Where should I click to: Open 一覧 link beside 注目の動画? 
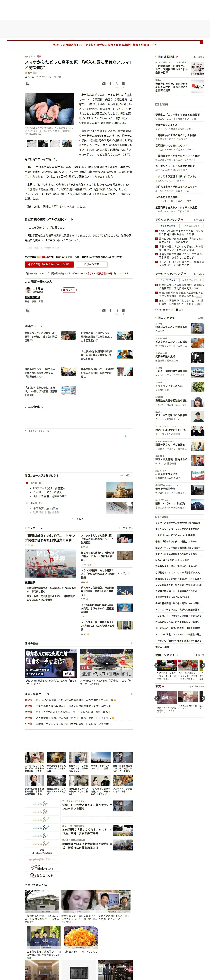pyautogui.click(x=130, y=643)
